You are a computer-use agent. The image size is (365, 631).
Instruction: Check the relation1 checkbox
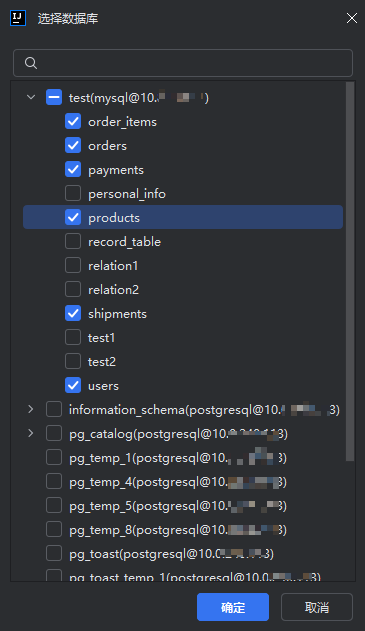click(x=73, y=266)
